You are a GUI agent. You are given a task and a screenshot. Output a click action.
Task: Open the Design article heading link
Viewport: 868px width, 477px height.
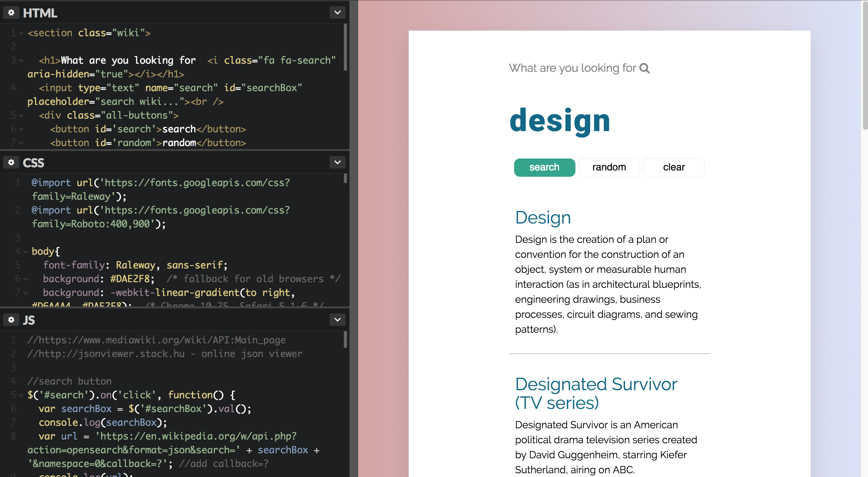click(x=543, y=218)
